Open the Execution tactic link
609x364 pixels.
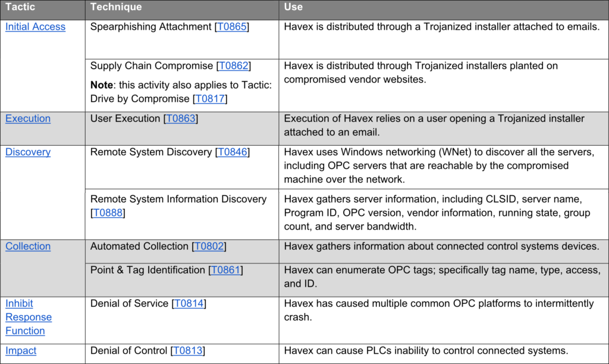(x=28, y=118)
